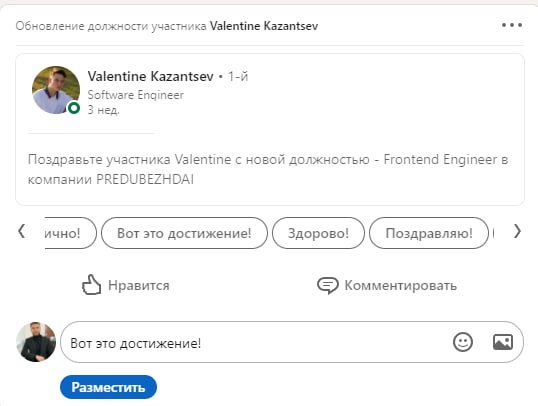Click the speech bubble comment icon
Image resolution: width=538 pixels, height=406 pixels.
[327, 285]
